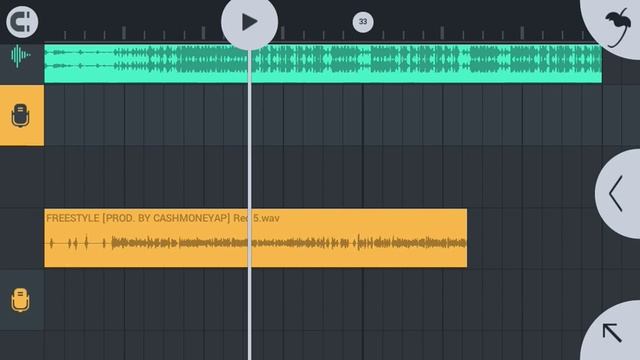Start playback with the play button
Viewport: 640px width, 360px height.
pos(249,22)
